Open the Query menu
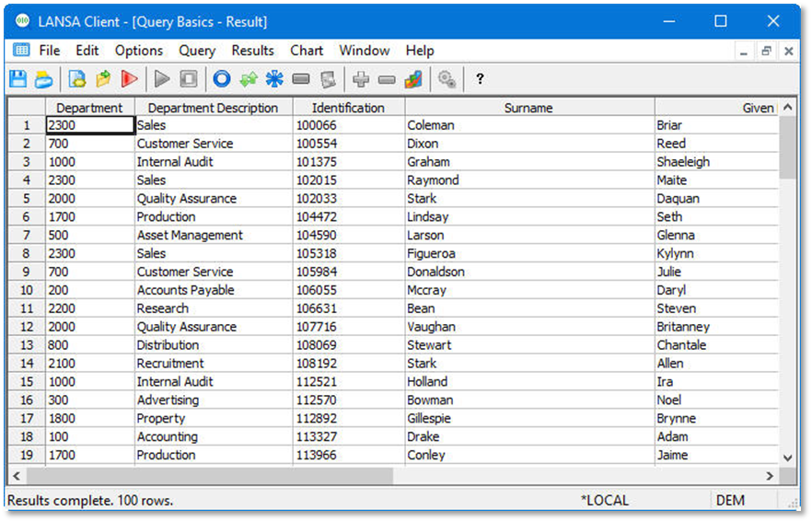 pyautogui.click(x=197, y=51)
